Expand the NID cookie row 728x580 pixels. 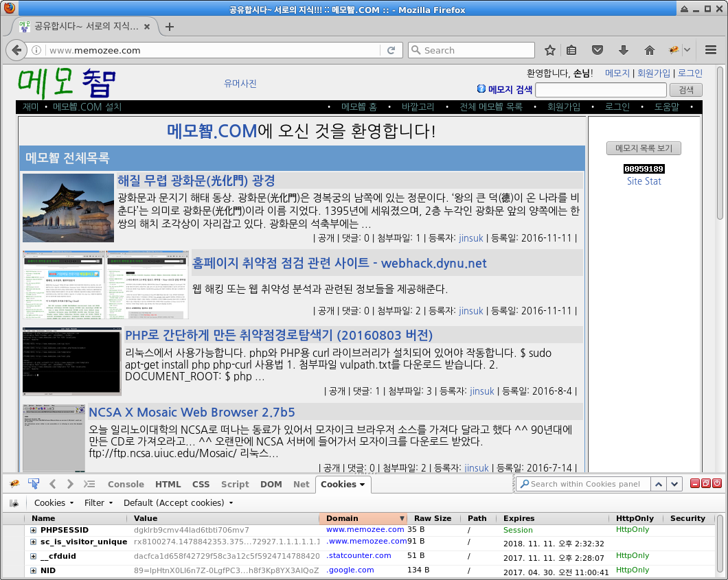coord(33,570)
